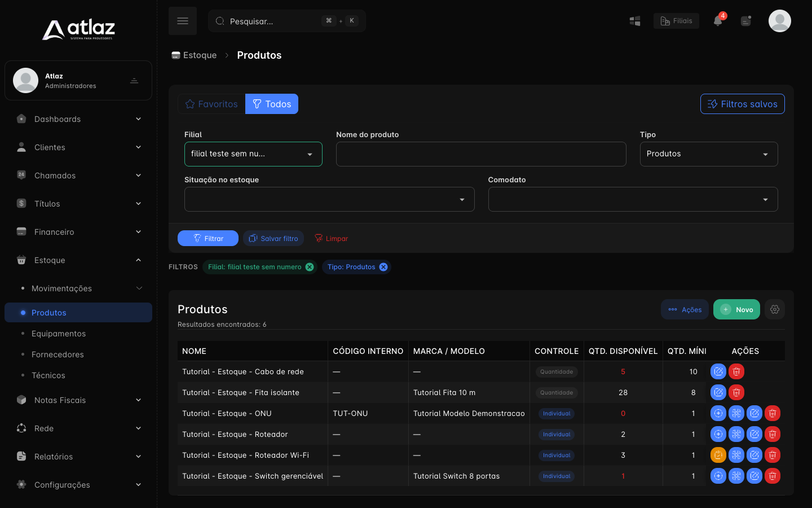Image resolution: width=812 pixels, height=508 pixels.
Task: Expand the Clientes sidebar menu
Action: pos(78,147)
